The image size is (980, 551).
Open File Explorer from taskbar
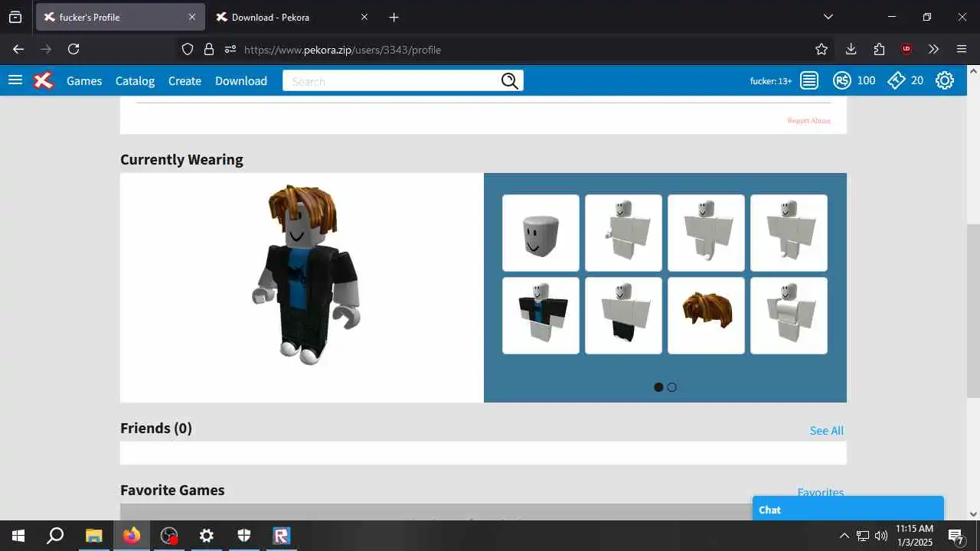93,536
